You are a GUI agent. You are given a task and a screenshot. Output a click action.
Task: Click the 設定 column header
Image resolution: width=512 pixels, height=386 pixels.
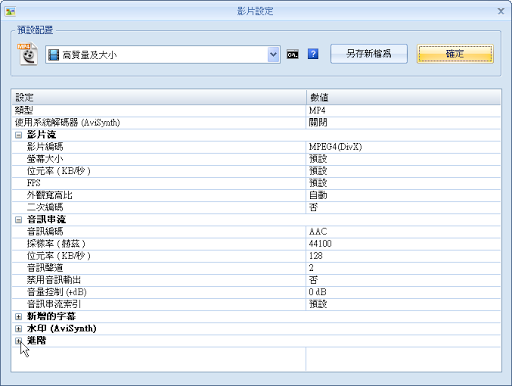tap(159, 97)
